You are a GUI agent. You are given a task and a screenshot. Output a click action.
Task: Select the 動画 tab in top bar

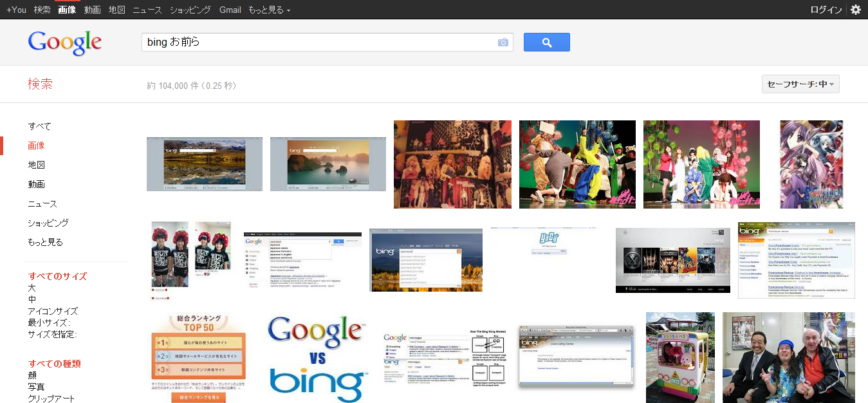(x=92, y=10)
